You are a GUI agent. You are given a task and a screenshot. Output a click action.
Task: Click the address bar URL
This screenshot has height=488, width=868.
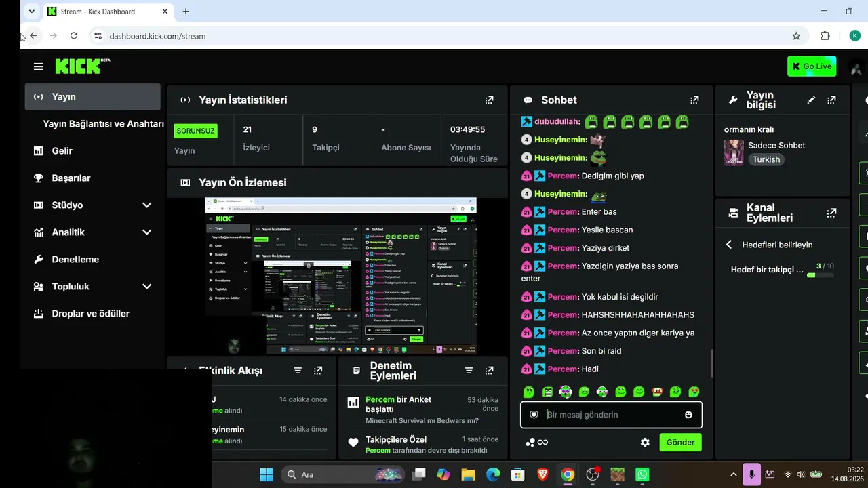pos(157,36)
